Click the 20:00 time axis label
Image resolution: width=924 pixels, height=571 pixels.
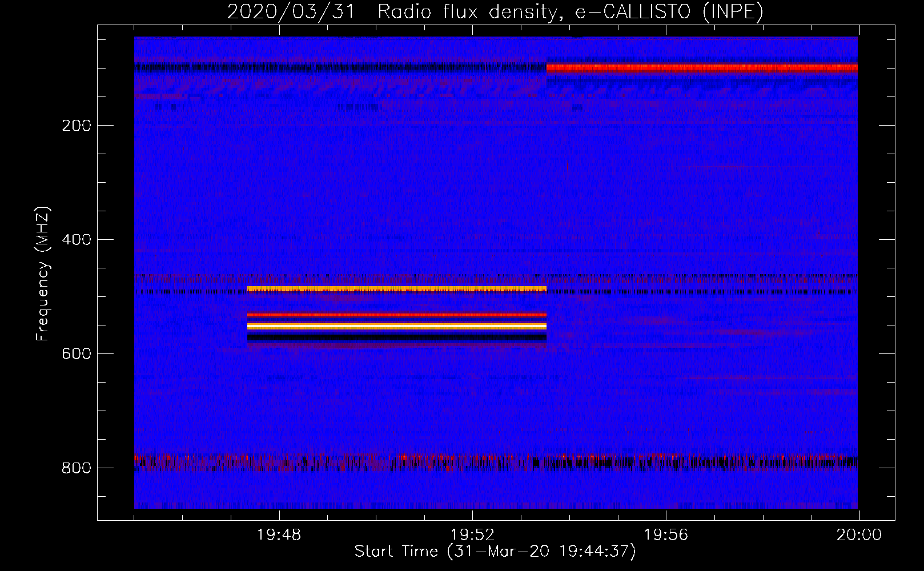pos(859,535)
